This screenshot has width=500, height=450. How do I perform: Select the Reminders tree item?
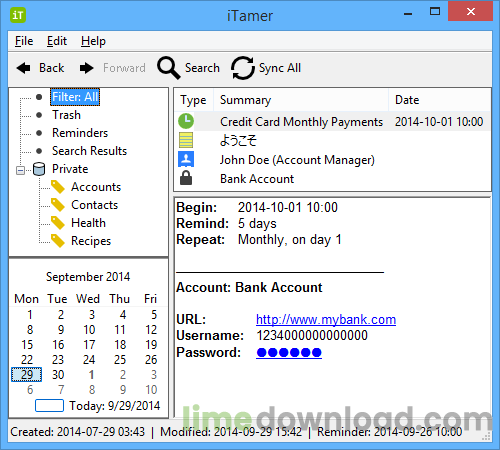pos(80,133)
